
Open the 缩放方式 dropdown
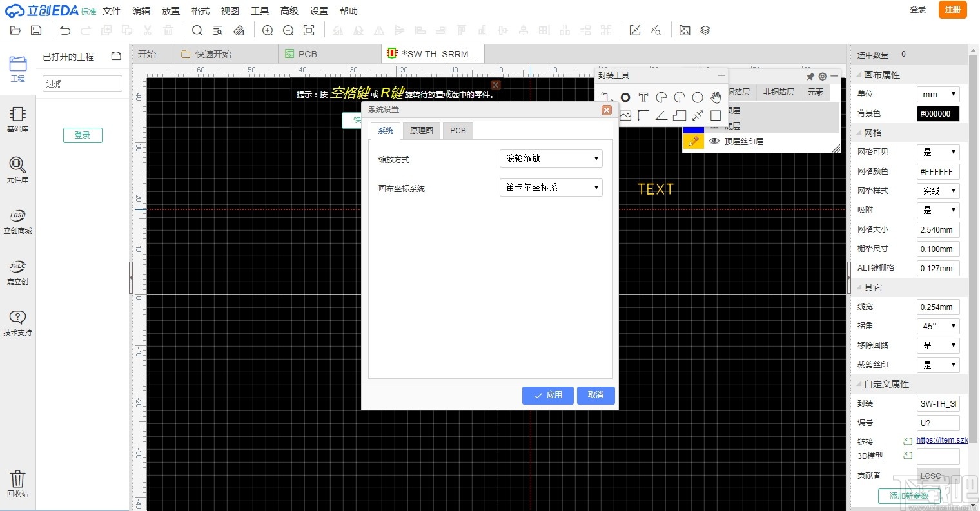click(x=551, y=158)
